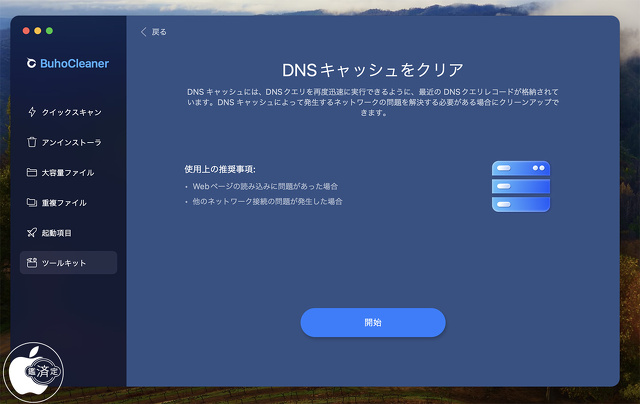Maximize the window with the green button
Image resolution: width=640 pixels, height=404 pixels.
(x=49, y=31)
